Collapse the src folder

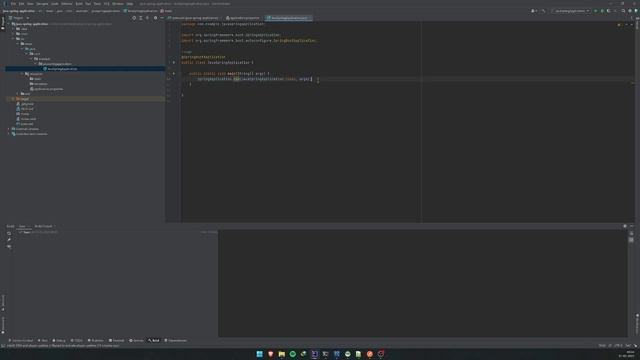coord(13,39)
